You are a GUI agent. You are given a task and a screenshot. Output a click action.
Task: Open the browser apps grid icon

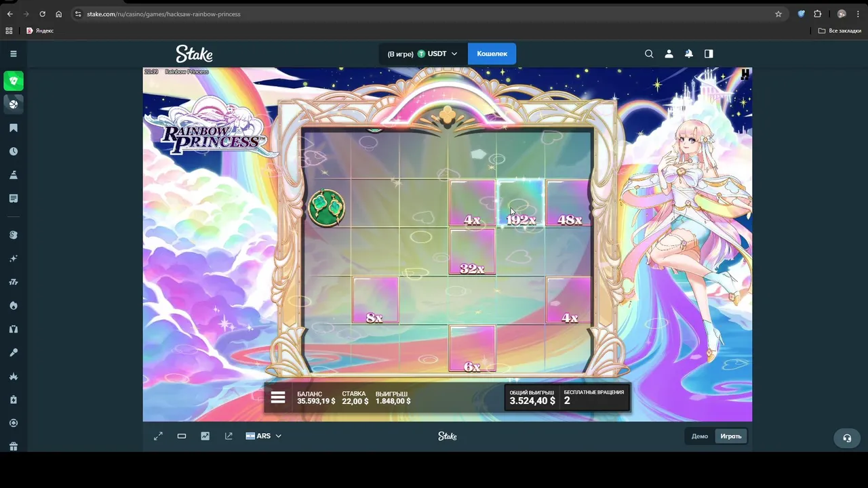click(x=9, y=30)
